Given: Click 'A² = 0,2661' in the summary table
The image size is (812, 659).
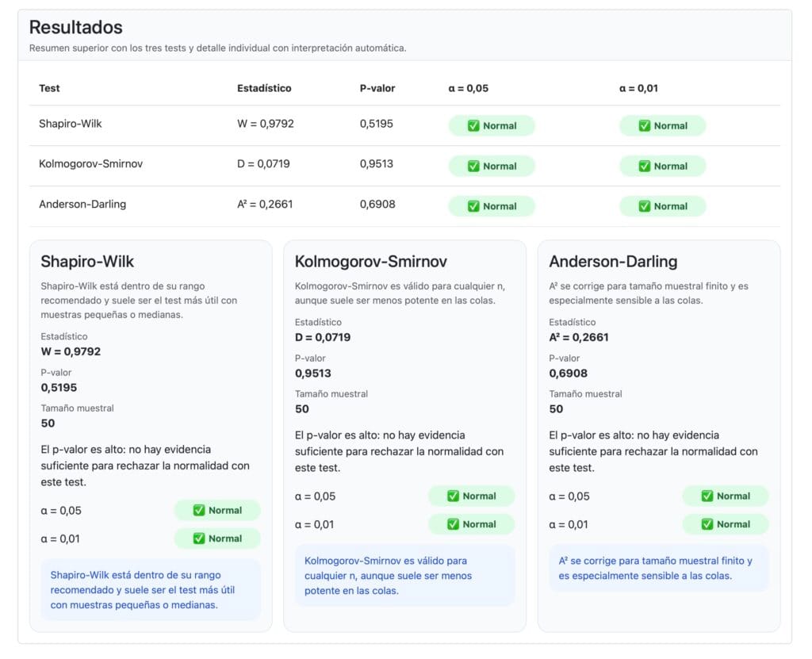Looking at the screenshot, I should [x=265, y=204].
